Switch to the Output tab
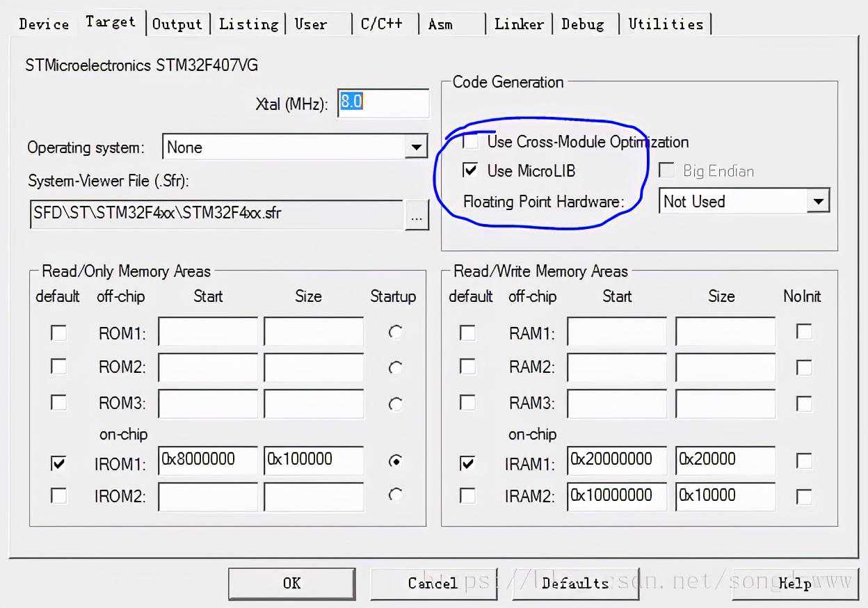 point(177,24)
